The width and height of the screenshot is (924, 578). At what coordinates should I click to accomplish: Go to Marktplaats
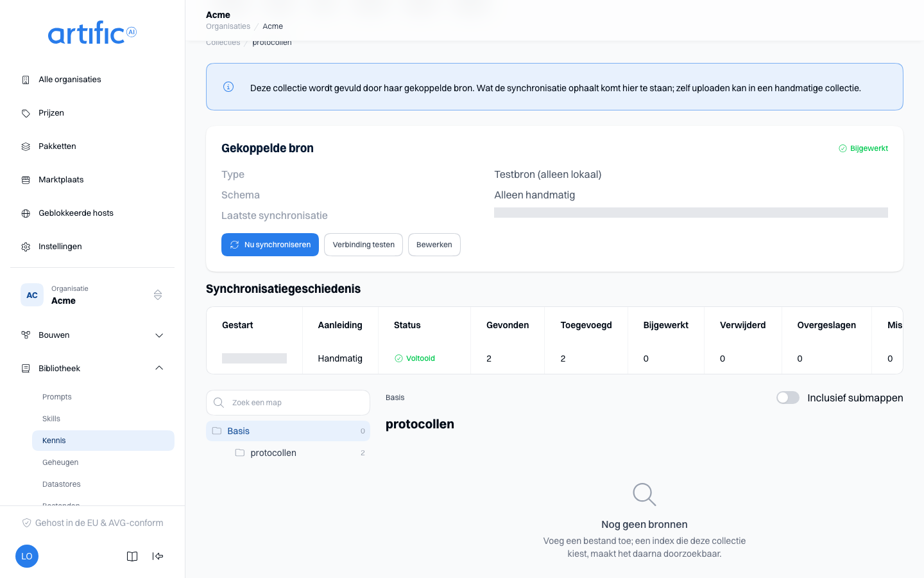(x=92, y=180)
